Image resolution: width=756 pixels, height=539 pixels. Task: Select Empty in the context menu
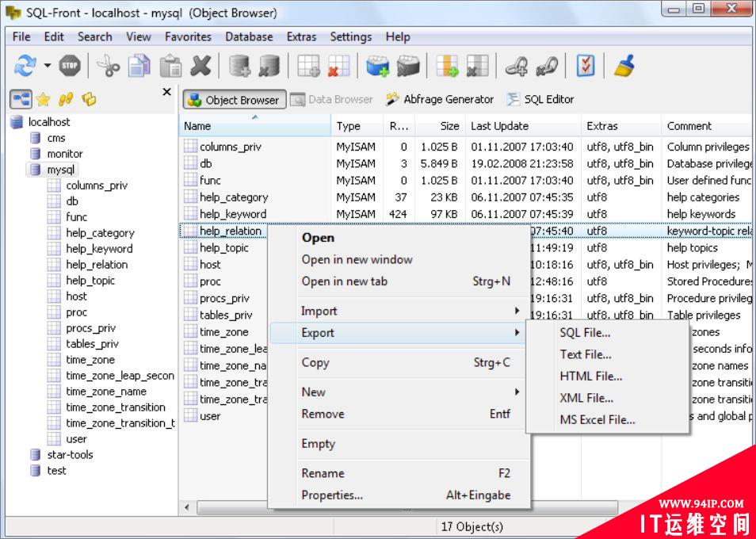399,444
